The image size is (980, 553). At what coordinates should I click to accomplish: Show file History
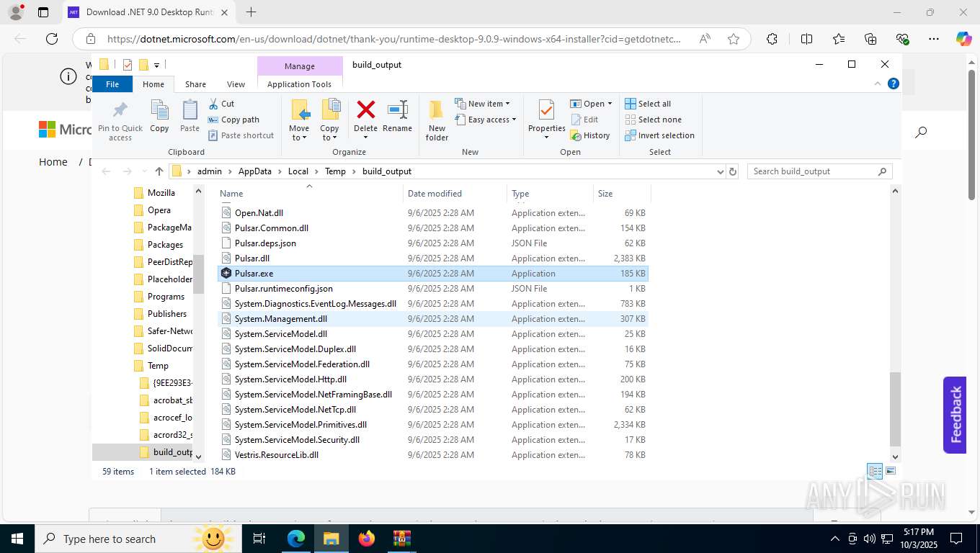coord(590,135)
